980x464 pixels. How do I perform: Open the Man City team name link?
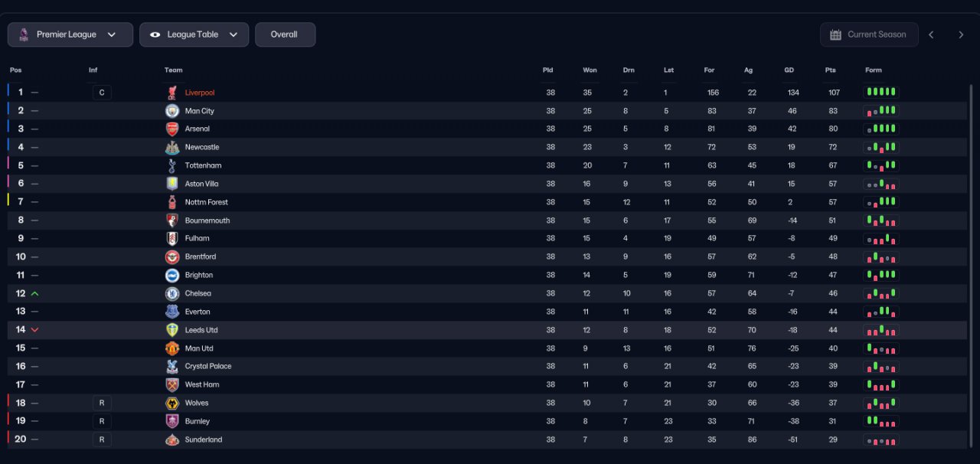coord(200,111)
